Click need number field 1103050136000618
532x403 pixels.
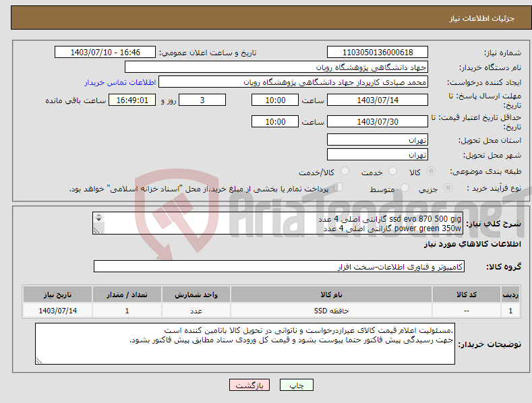tap(378, 53)
